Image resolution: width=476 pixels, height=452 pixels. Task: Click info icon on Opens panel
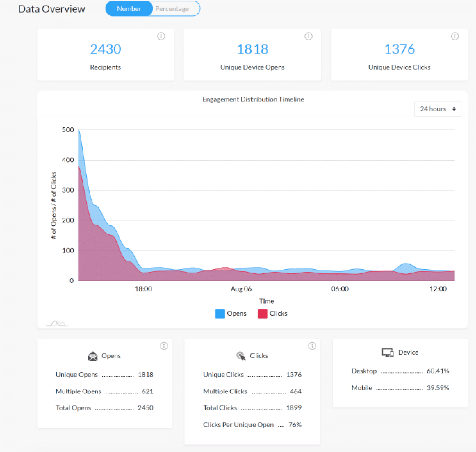tap(164, 346)
